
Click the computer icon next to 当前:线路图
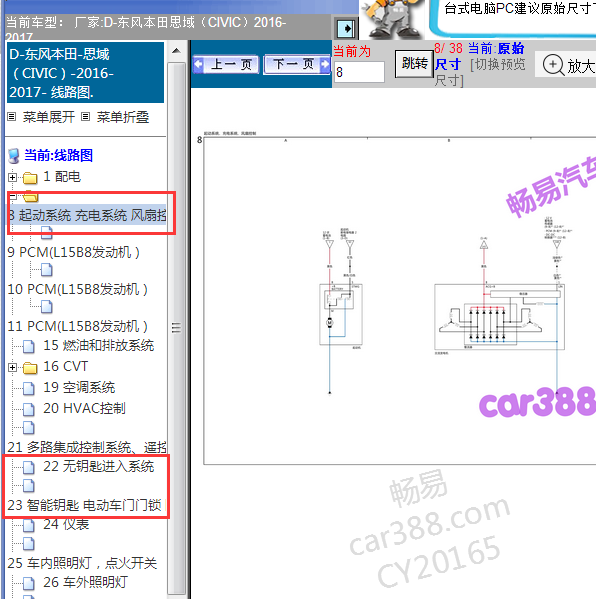pos(14,156)
